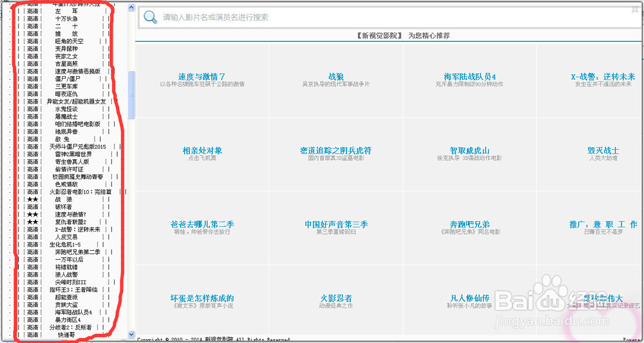Image resolution: width=644 pixels, height=343 pixels.
Task: Select 地底异兽 in the movie list
Action: (x=66, y=132)
